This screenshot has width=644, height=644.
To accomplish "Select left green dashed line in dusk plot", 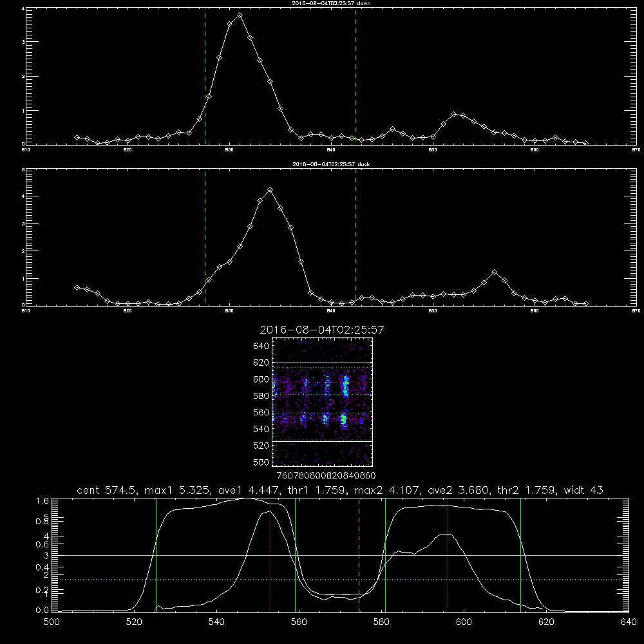I will click(x=205, y=238).
